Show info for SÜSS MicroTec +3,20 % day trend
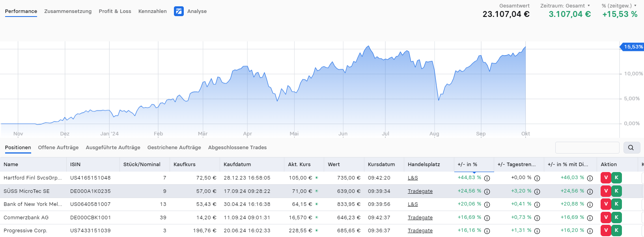 tap(537, 191)
